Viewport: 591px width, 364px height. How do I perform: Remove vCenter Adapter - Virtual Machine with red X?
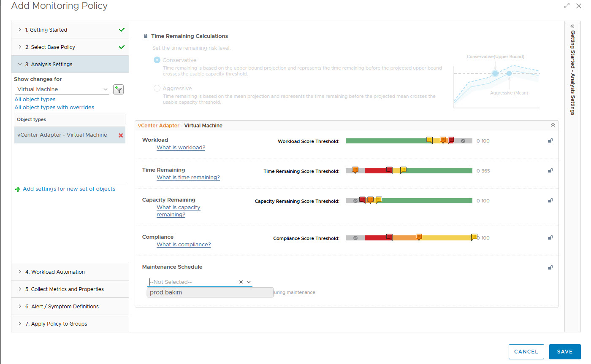(x=121, y=135)
